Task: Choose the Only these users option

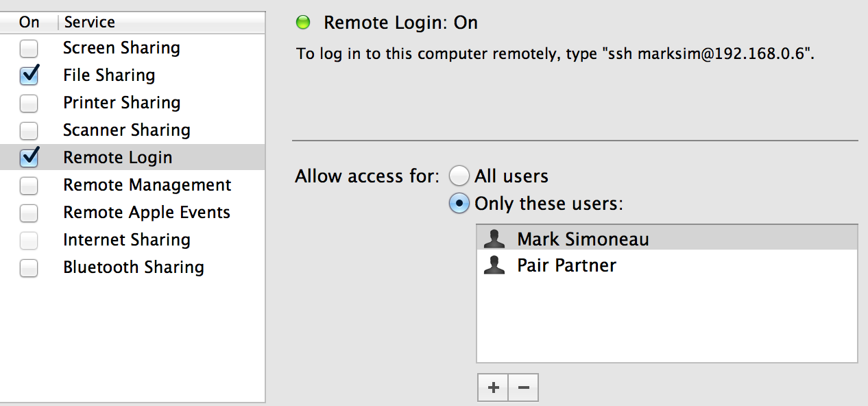Action: click(x=459, y=204)
